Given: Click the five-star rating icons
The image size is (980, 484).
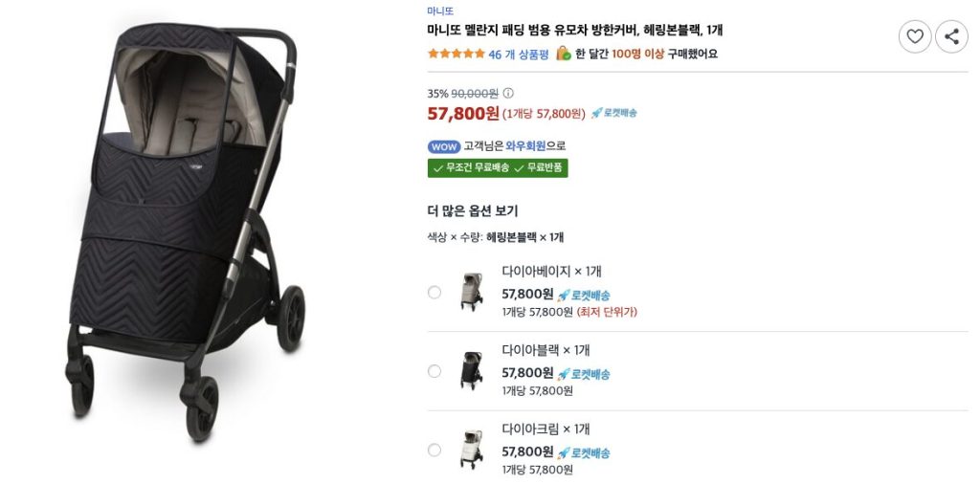Looking at the screenshot, I should tap(456, 54).
